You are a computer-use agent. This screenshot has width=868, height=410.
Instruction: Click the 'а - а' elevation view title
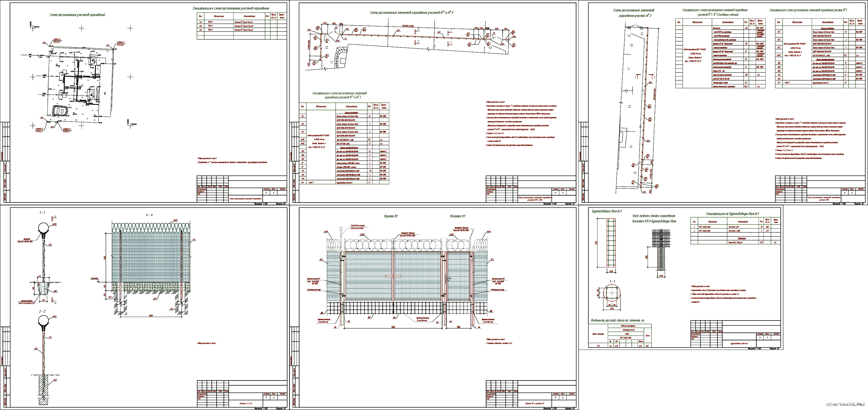coord(149,215)
